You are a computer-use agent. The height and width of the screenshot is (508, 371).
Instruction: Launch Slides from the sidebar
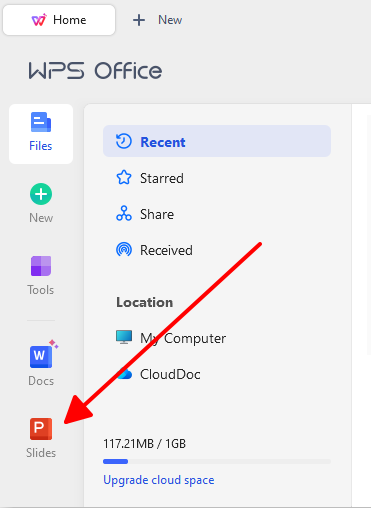41,438
